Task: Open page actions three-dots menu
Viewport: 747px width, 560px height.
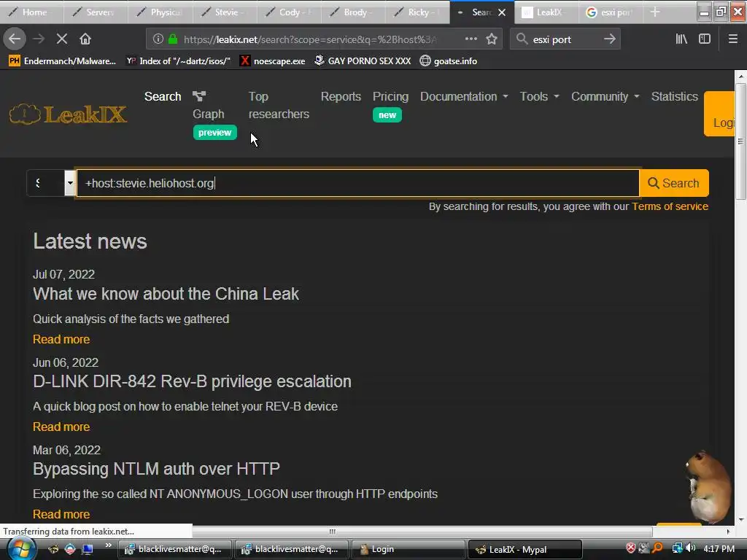Action: (x=471, y=39)
